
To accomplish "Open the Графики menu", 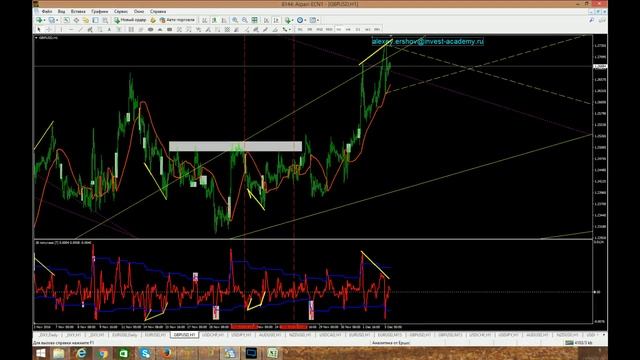I will [x=100, y=11].
